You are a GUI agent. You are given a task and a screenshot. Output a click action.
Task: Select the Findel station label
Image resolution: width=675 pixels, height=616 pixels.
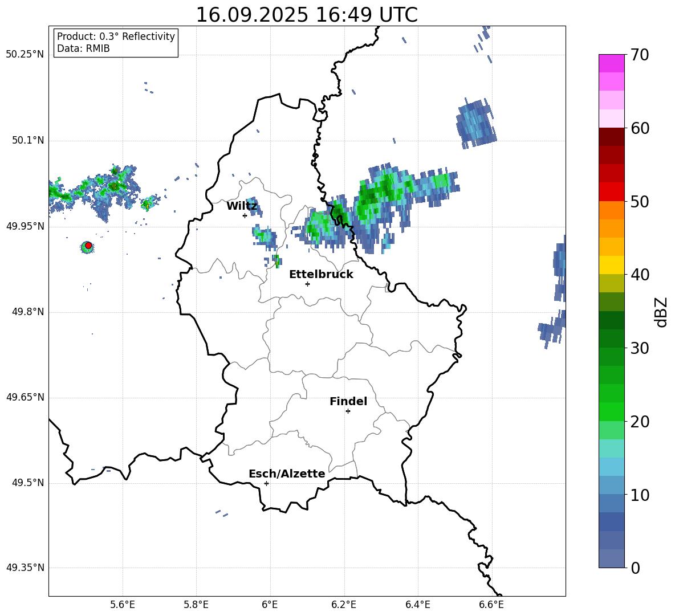tap(348, 401)
